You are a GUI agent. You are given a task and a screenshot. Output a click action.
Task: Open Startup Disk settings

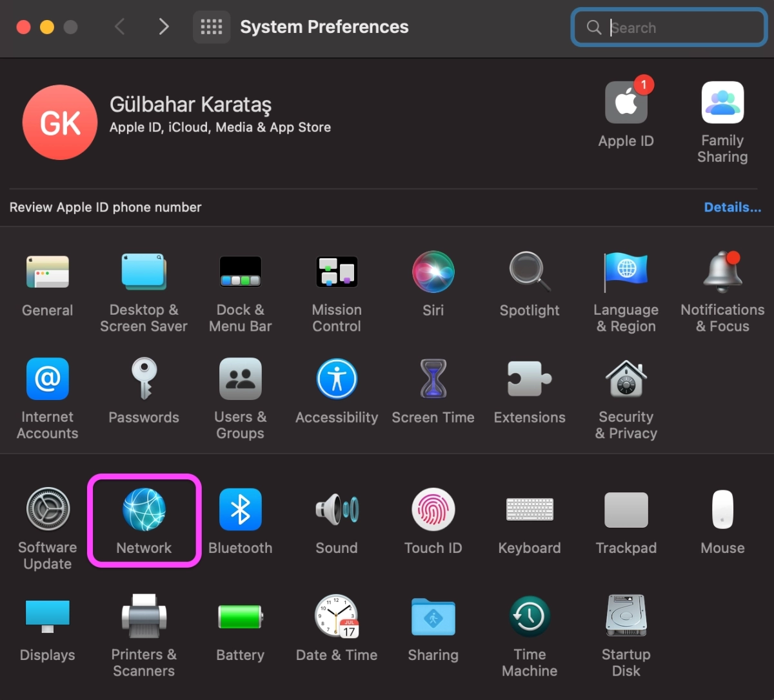(x=626, y=617)
